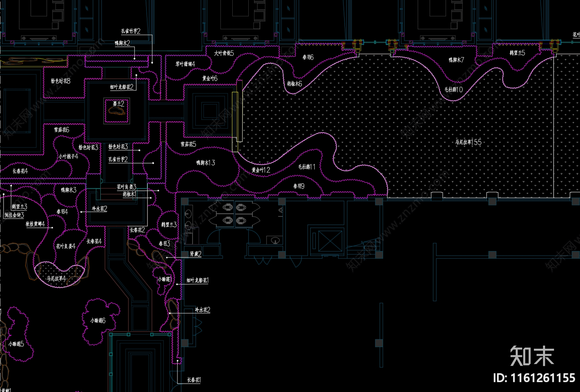Select the 鸭脚木3 label

(69, 190)
